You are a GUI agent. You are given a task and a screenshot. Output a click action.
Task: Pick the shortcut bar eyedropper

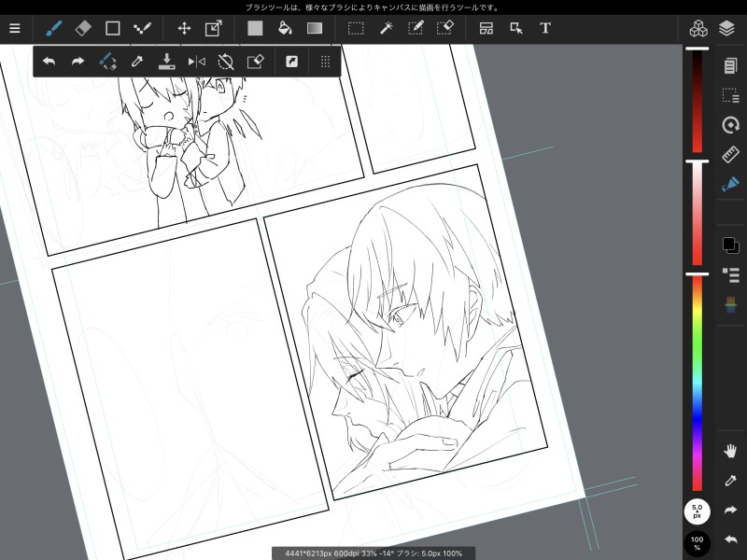137,62
